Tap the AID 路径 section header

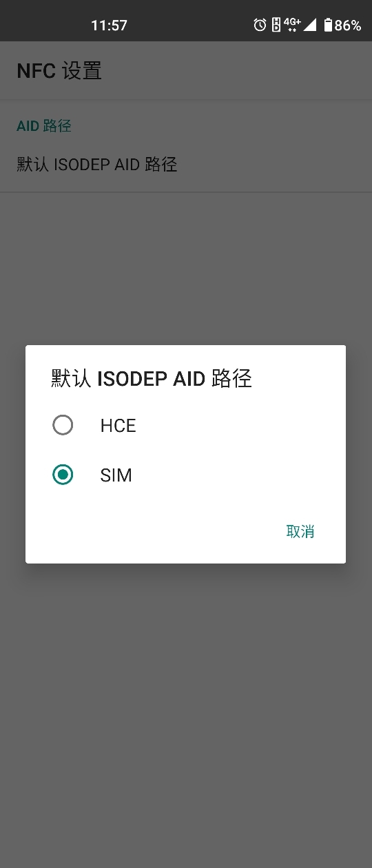pyautogui.click(x=44, y=126)
